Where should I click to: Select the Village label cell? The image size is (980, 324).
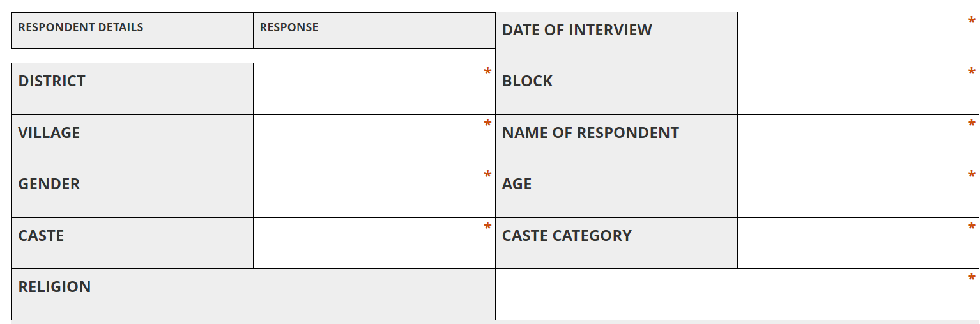49,133
